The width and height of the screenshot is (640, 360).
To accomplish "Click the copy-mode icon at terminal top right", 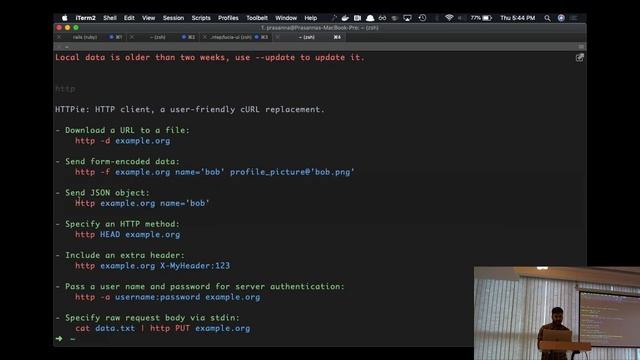I will (580, 58).
